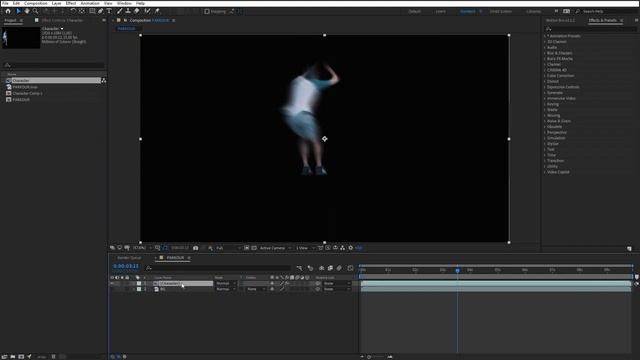Viewport: 640px width, 360px height.
Task: Click the Home icon in the toolbar
Action: pos(8,11)
